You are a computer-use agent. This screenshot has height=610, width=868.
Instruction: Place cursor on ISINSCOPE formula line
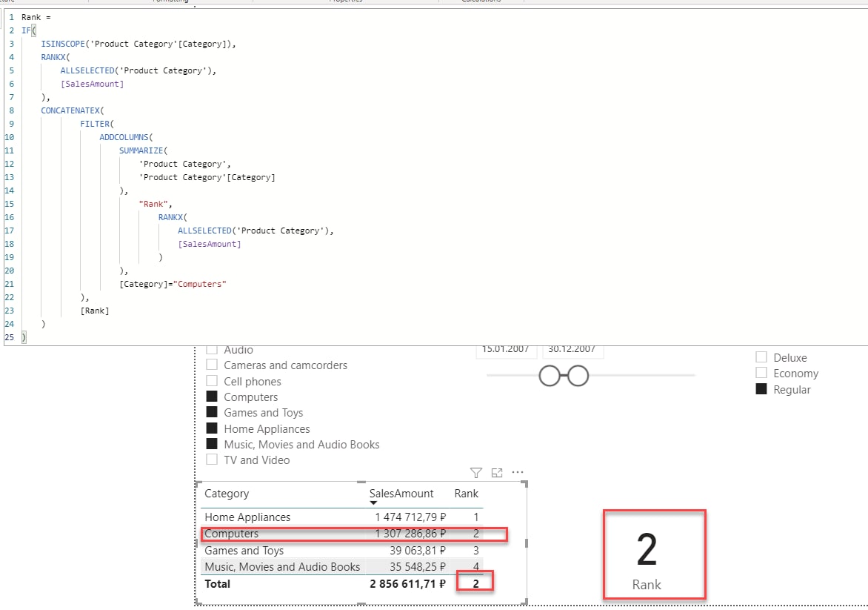[x=138, y=44]
